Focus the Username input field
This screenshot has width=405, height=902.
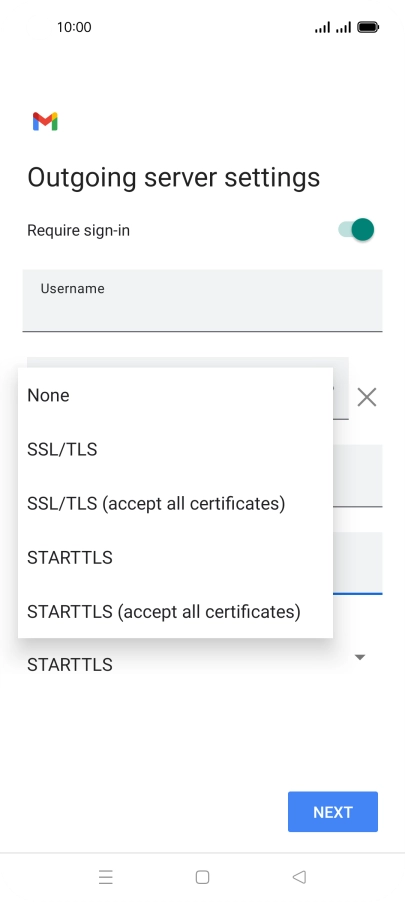[202, 300]
